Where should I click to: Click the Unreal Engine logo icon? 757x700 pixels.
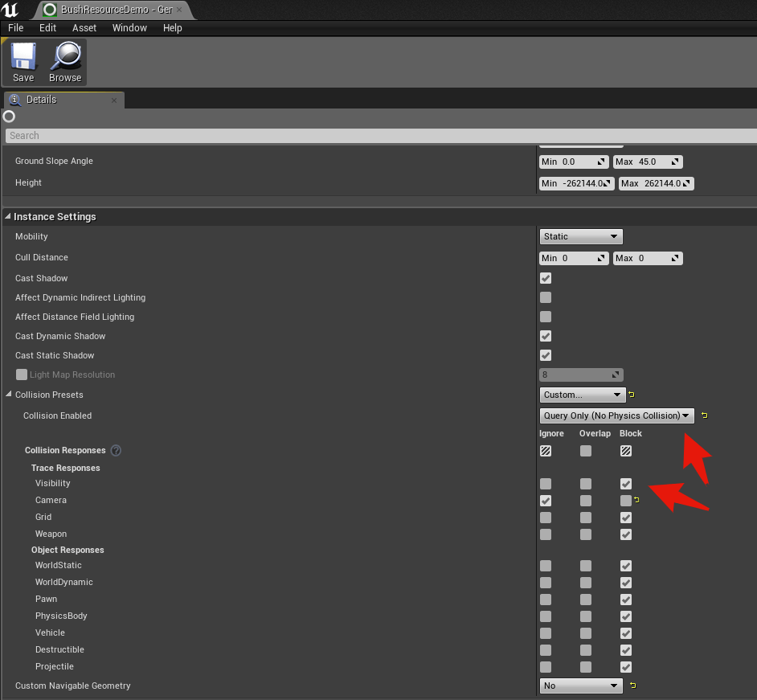(10, 10)
